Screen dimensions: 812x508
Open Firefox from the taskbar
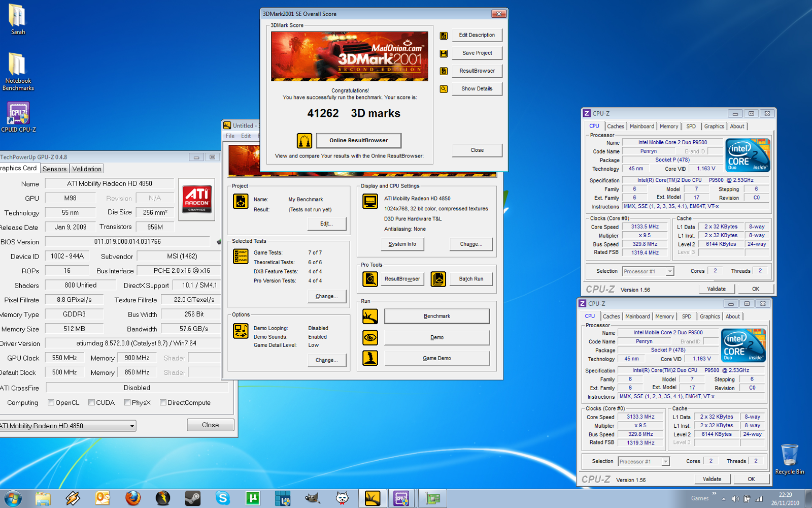pyautogui.click(x=133, y=498)
